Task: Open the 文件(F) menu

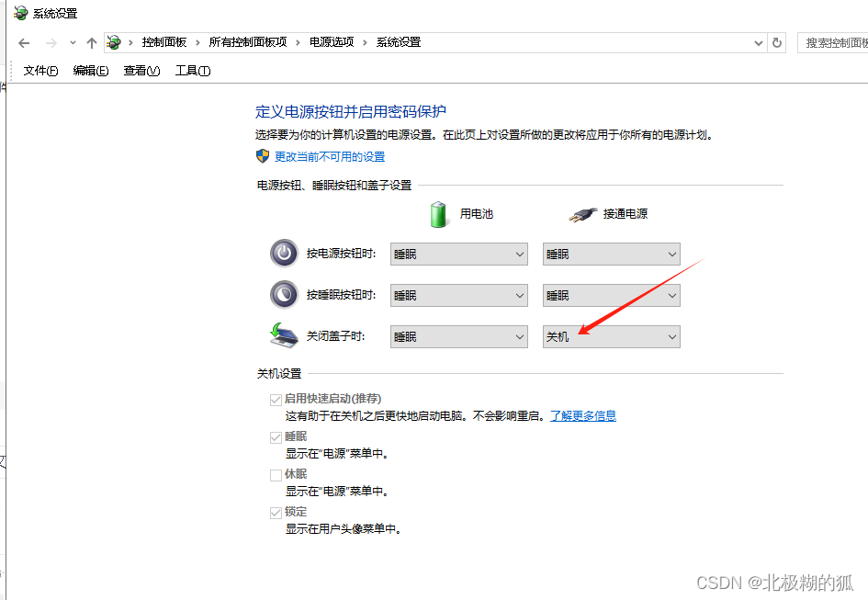Action: (40, 71)
